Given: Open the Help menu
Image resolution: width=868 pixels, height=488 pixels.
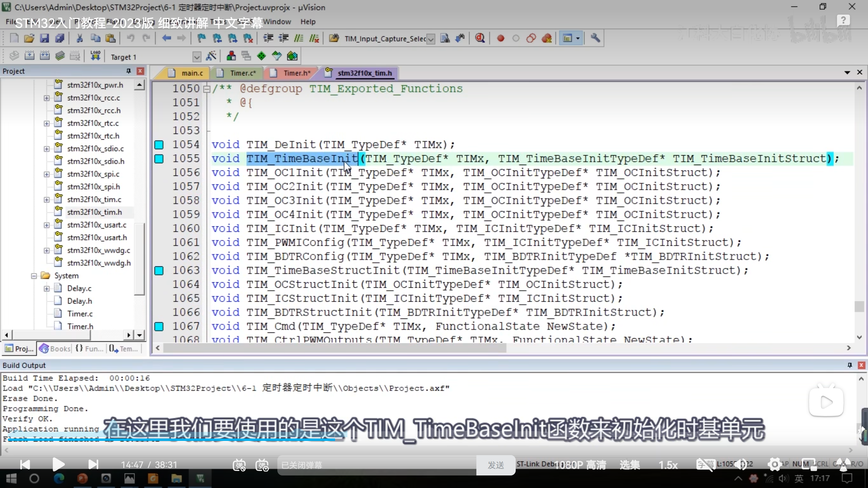Looking at the screenshot, I should pos(308,22).
